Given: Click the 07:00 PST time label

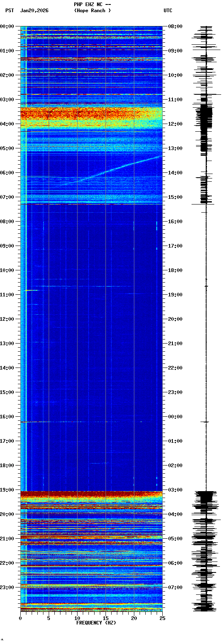Looking at the screenshot, I should [7, 197].
